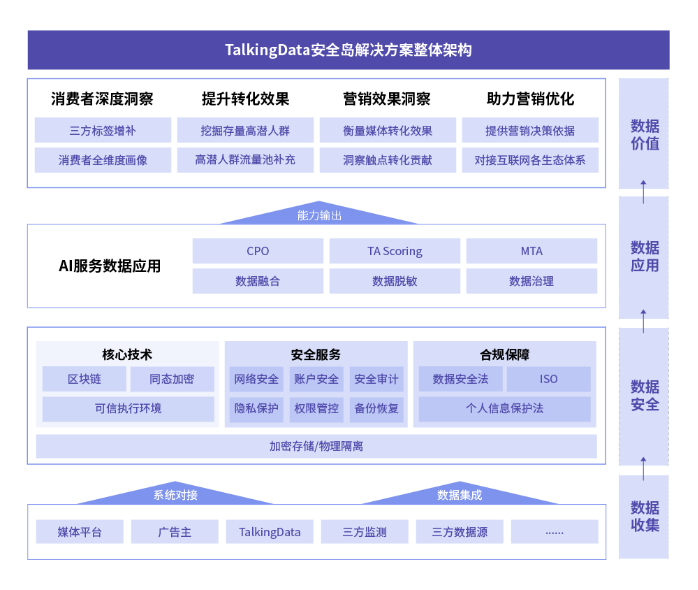
Task: Select the 合规保障 heading
Action: pyautogui.click(x=505, y=354)
